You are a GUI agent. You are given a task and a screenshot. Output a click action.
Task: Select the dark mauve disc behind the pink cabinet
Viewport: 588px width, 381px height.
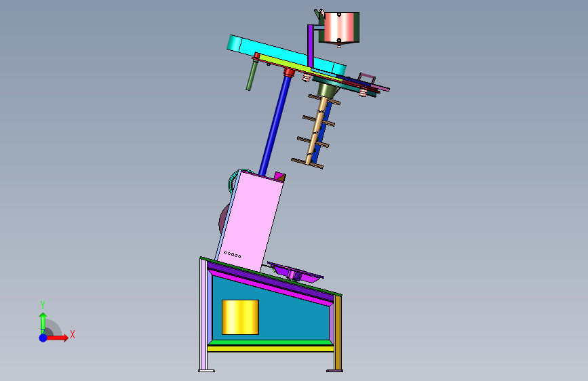coord(222,220)
